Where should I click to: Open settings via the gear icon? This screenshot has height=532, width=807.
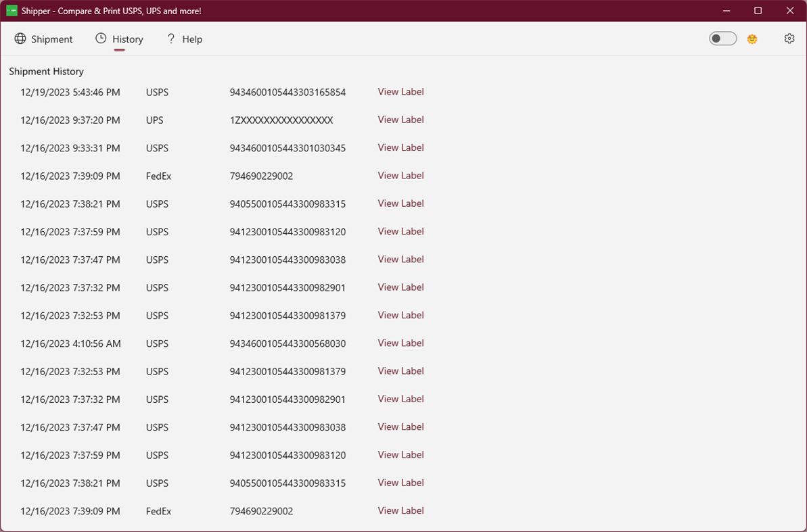(x=789, y=39)
